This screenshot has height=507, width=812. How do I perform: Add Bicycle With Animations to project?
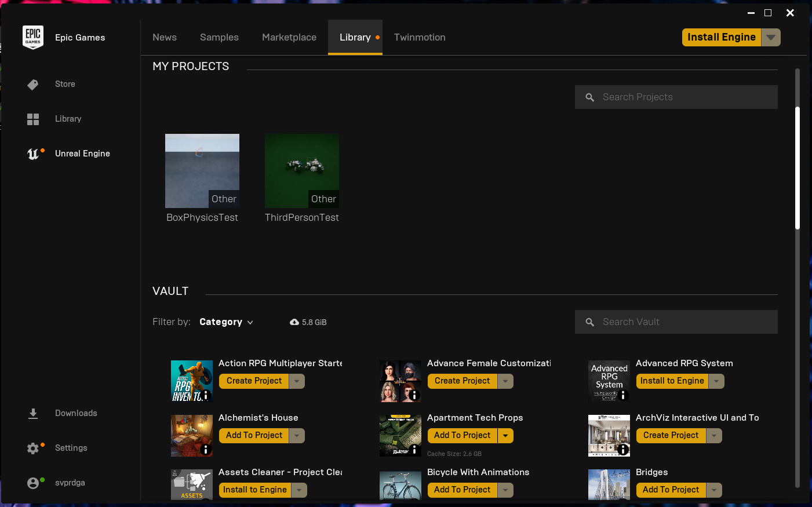pyautogui.click(x=463, y=490)
